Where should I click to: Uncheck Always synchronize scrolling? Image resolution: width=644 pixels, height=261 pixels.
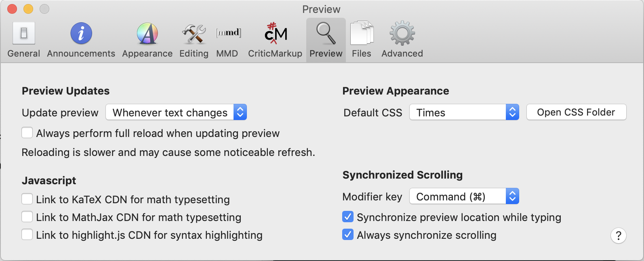[348, 235]
